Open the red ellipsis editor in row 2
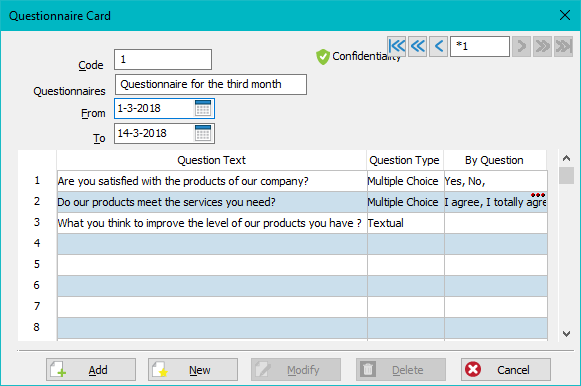 tap(538, 195)
